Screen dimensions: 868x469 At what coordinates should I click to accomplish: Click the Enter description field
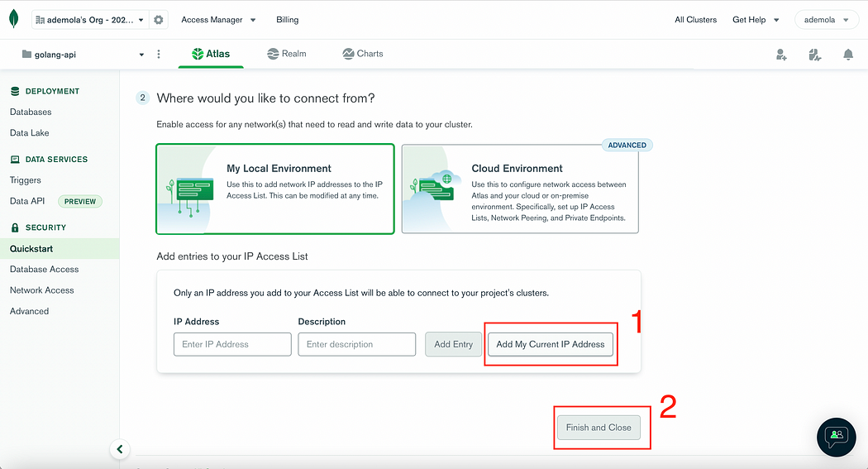click(357, 344)
